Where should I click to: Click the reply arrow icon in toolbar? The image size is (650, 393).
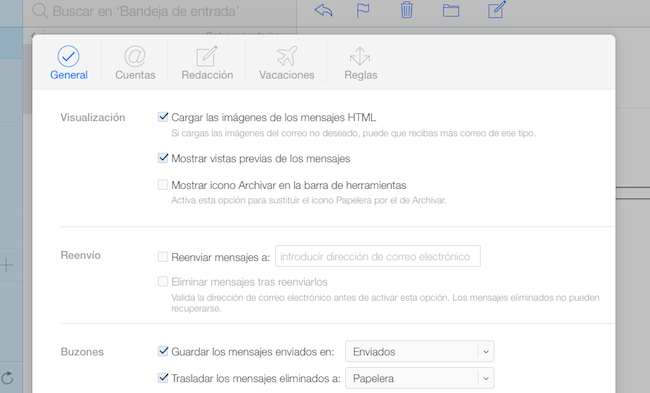(323, 10)
